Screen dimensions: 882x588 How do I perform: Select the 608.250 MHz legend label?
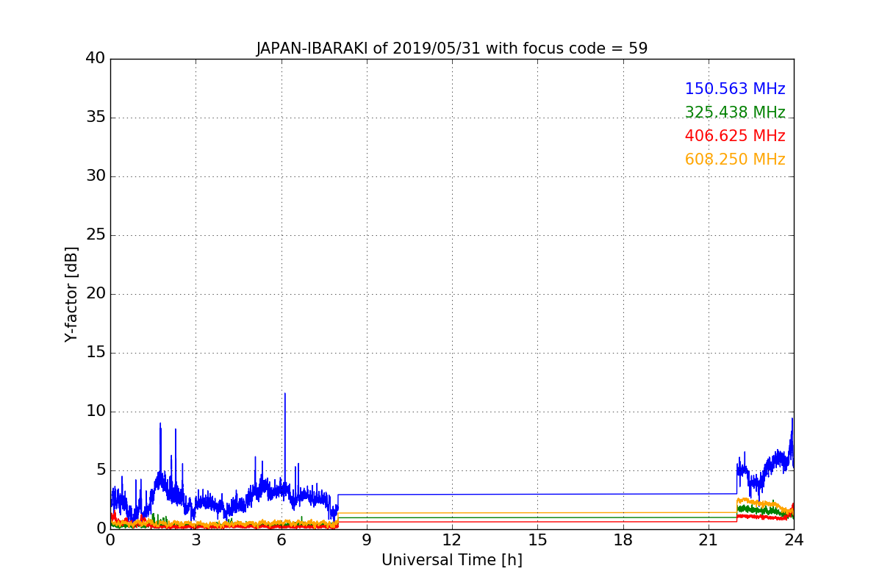[x=735, y=159]
